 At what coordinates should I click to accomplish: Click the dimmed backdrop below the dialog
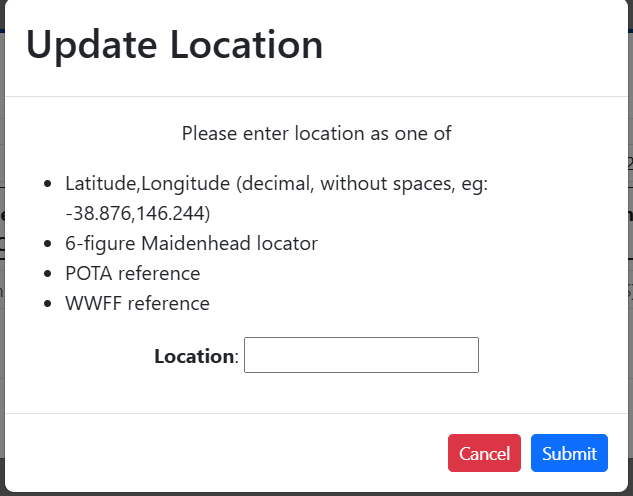click(316, 494)
